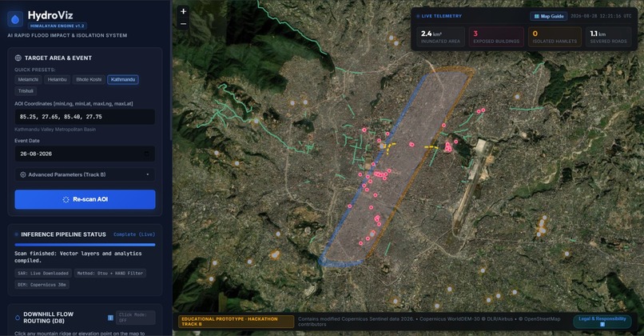The height and width of the screenshot is (336, 644).
Task: Click "Kathmandu Valley Metropolitan Basin" caption
Action: (x=55, y=130)
